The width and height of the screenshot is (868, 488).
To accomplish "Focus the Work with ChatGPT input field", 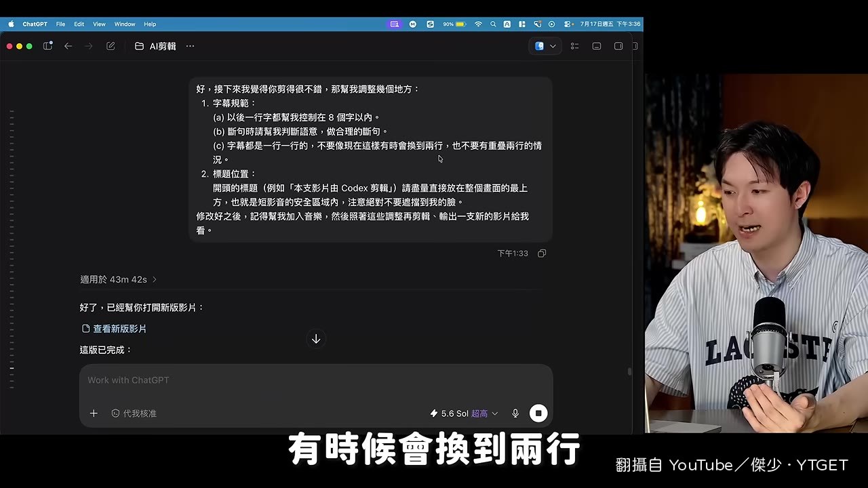I will (x=316, y=380).
